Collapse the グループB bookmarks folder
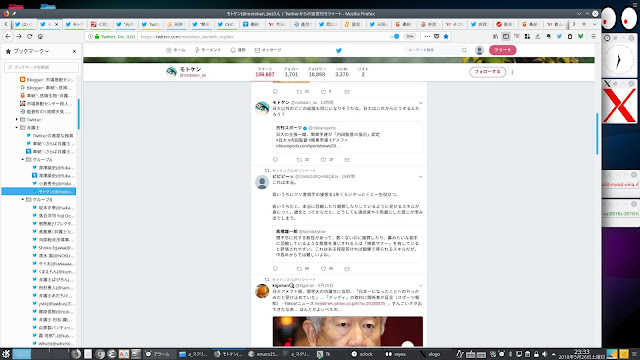The image size is (640, 360). 22,200
